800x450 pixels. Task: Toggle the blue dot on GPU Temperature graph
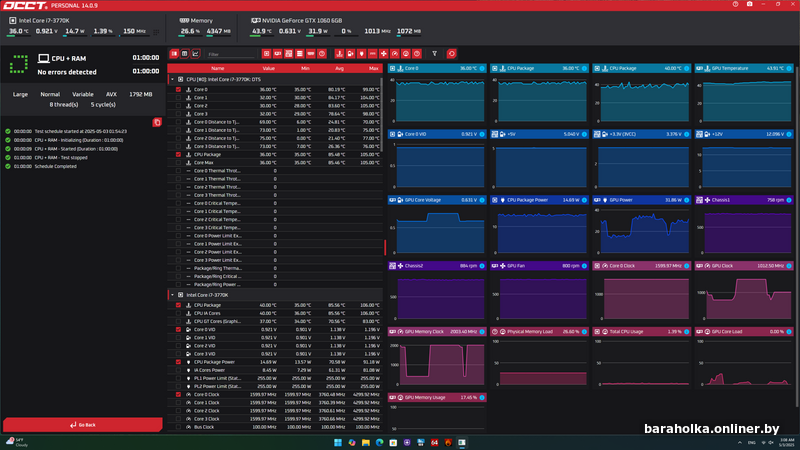(789, 68)
